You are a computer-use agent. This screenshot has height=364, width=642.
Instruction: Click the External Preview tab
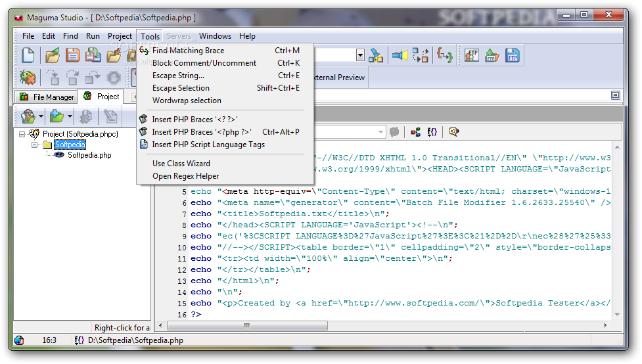pyautogui.click(x=340, y=78)
